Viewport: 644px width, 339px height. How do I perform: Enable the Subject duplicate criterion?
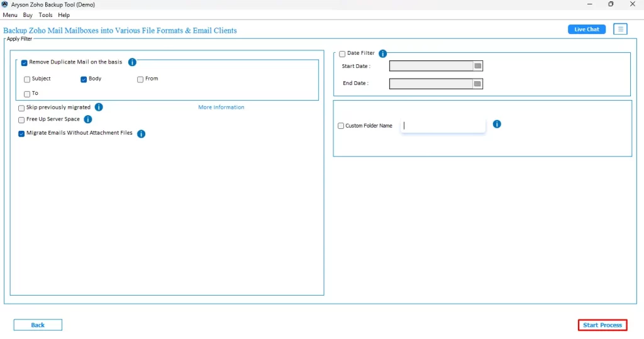pos(27,79)
